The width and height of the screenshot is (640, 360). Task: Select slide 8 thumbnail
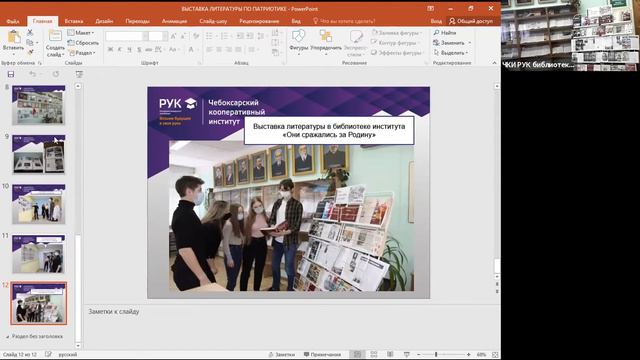[38, 105]
